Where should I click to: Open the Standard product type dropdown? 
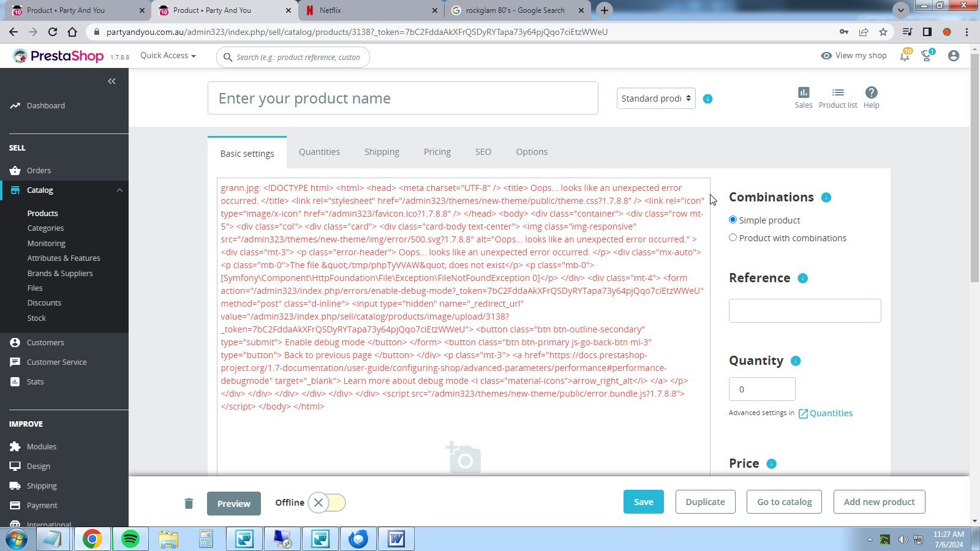coord(656,98)
